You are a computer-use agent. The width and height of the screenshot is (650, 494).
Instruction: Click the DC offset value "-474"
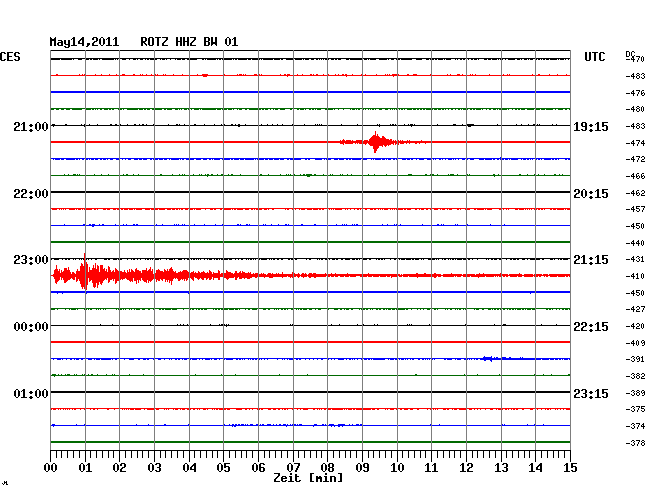(635, 143)
